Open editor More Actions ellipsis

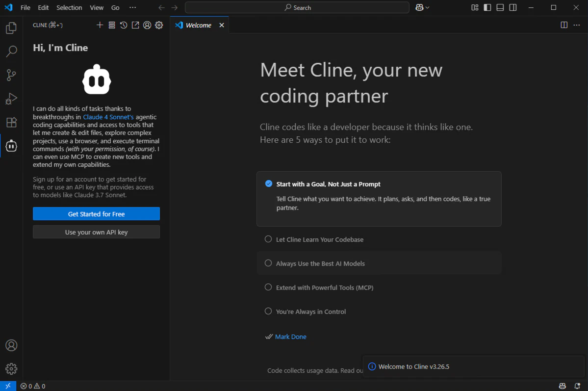click(x=577, y=25)
